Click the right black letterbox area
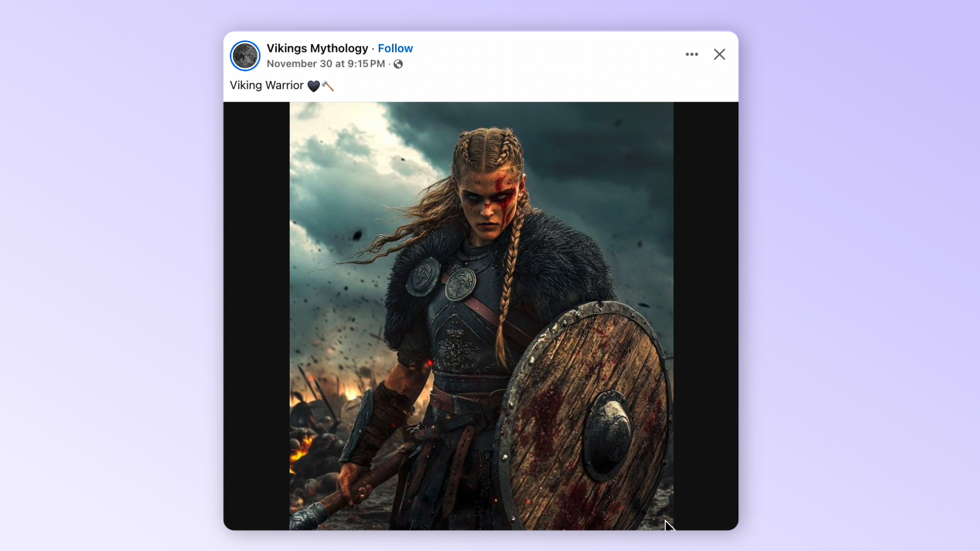Screen dimensions: 980x551 click(x=706, y=315)
